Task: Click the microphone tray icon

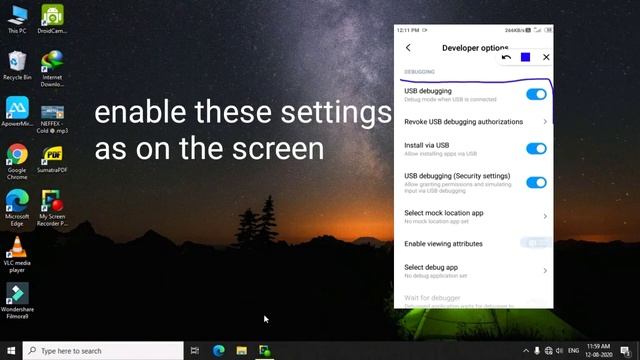Action: pos(537,351)
